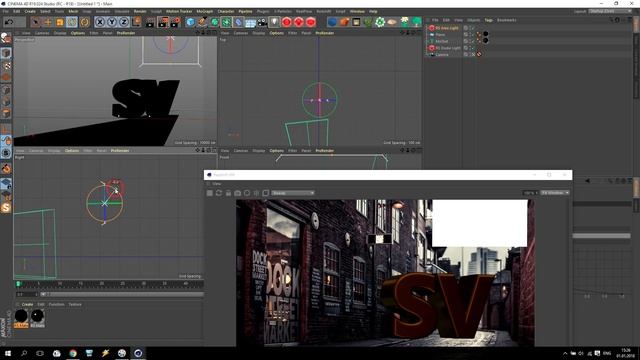Open the Create menu in the main menu bar
Viewport: 640px width, 360px height.
click(x=30, y=11)
